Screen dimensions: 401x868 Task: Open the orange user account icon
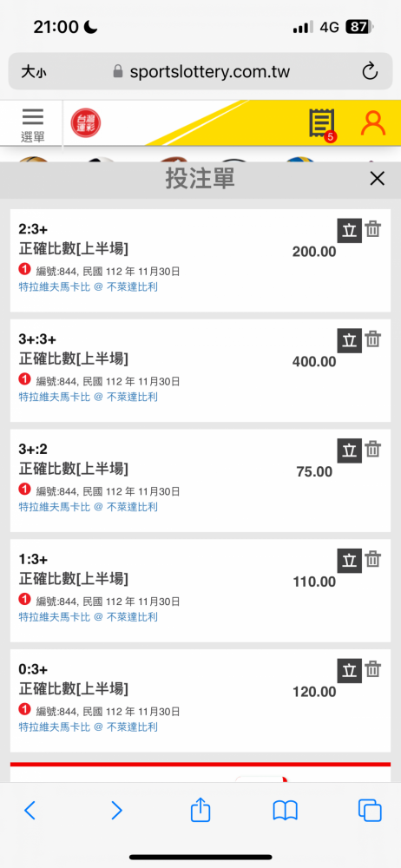pyautogui.click(x=373, y=123)
